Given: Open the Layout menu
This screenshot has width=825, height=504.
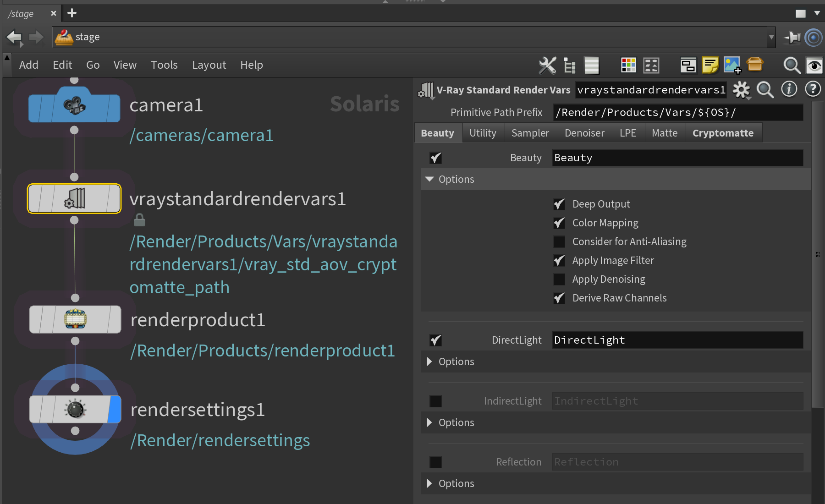Looking at the screenshot, I should pos(209,65).
